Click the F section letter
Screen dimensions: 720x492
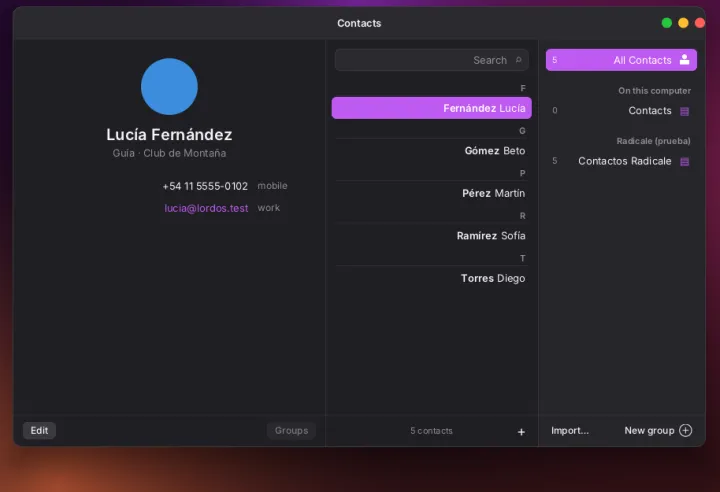point(523,88)
